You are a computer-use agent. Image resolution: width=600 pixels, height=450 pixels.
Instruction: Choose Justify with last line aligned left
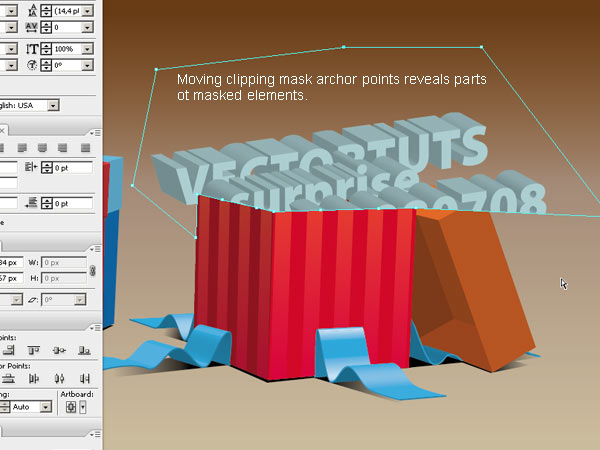(x=23, y=148)
